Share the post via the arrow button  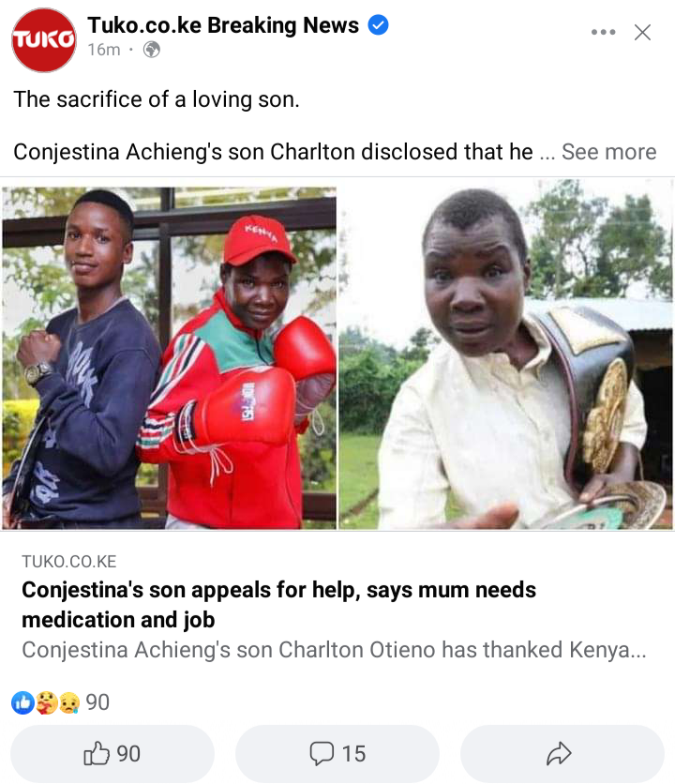pos(562,753)
